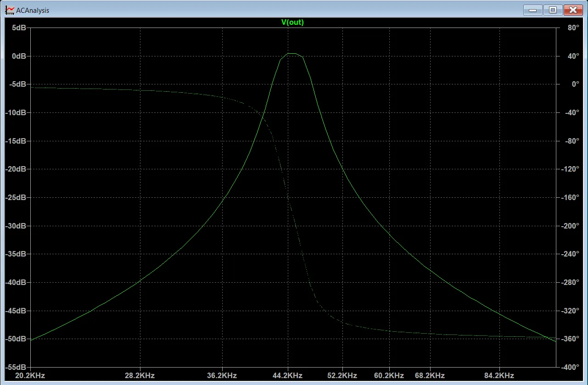Click the -160° phase axis label
Screen dimensions: 588x385
tap(571, 197)
